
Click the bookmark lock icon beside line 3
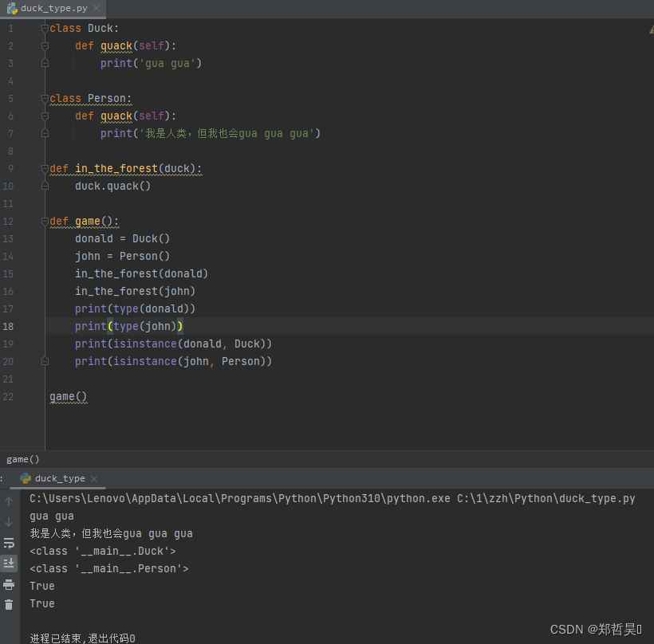click(45, 63)
